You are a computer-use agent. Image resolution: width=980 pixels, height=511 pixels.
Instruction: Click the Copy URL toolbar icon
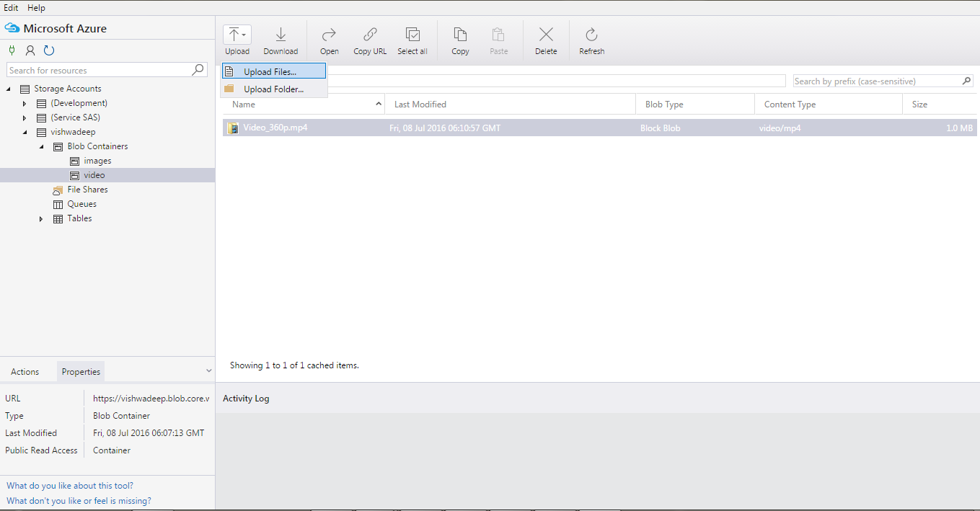click(x=370, y=35)
